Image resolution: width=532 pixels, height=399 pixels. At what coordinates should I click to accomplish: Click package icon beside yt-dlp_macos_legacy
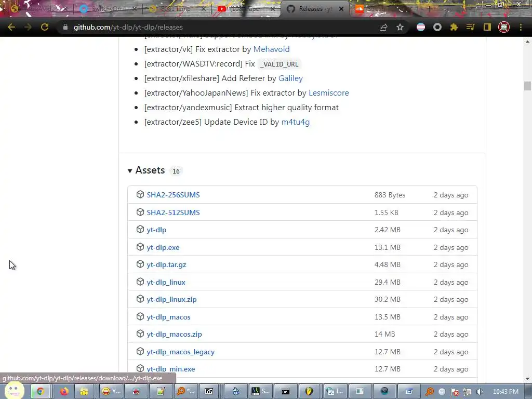[x=140, y=352]
